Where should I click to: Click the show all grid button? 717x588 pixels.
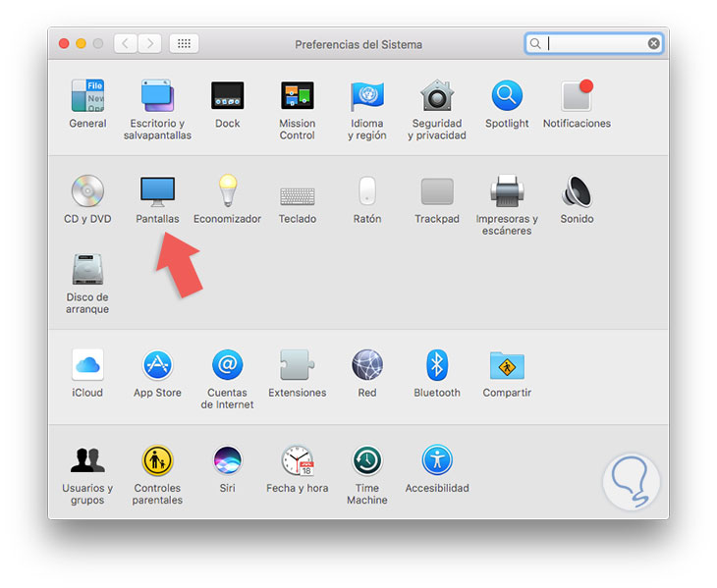click(x=184, y=44)
